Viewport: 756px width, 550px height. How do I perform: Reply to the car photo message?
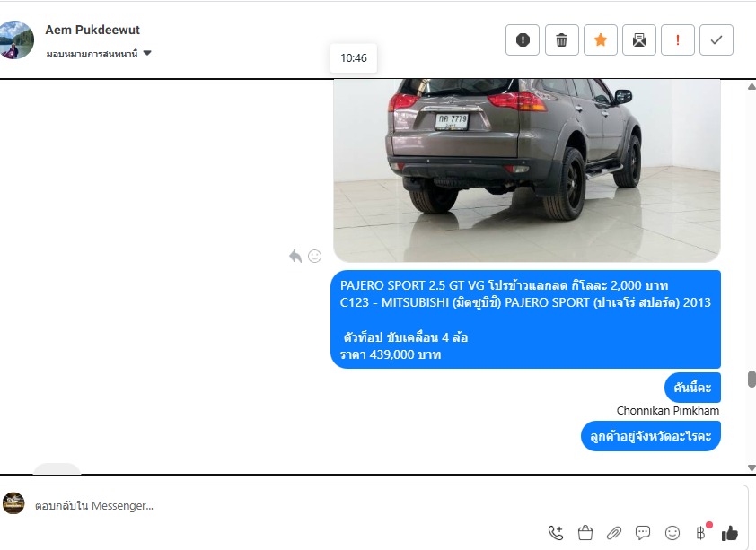[x=295, y=257]
